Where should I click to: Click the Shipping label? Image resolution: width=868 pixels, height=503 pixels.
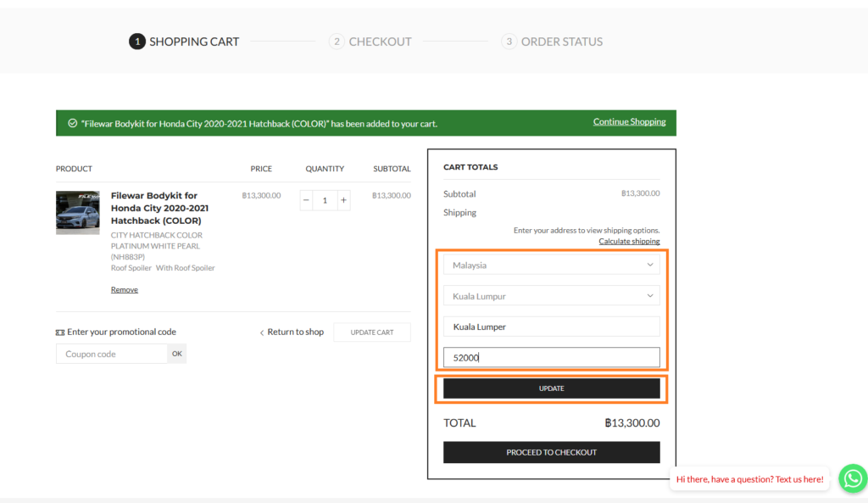[x=459, y=212]
